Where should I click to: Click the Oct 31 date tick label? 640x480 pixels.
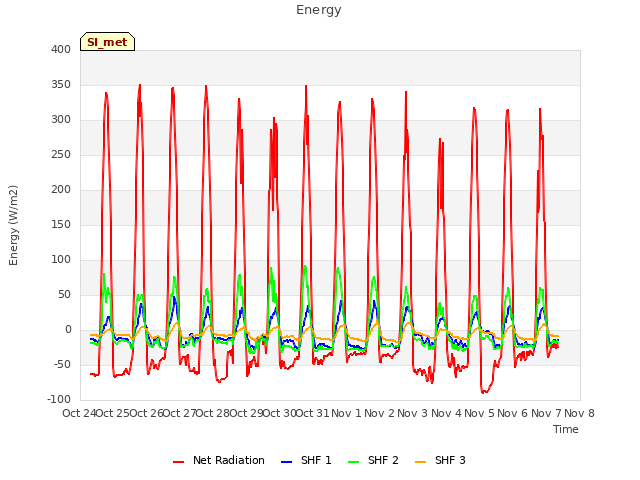pos(313,413)
